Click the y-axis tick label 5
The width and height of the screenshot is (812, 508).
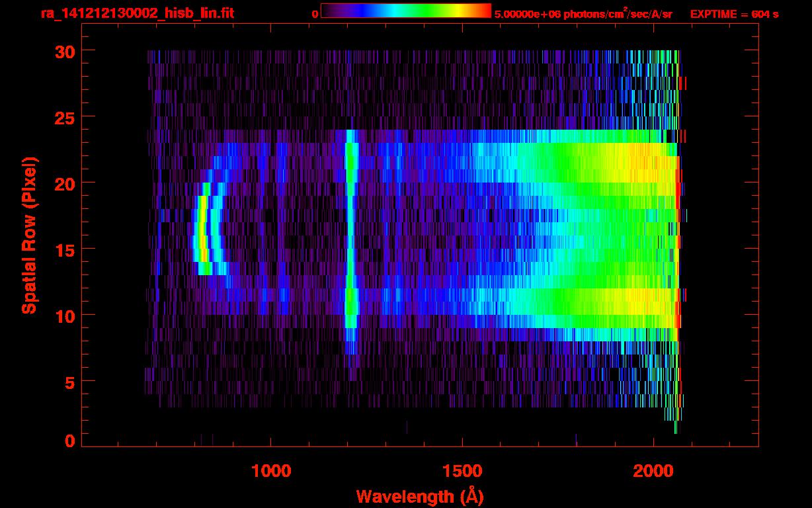click(69, 382)
